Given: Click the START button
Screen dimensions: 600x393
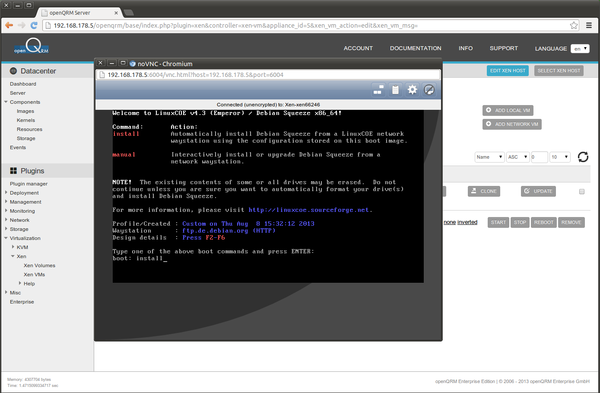Looking at the screenshot, I should 498,222.
